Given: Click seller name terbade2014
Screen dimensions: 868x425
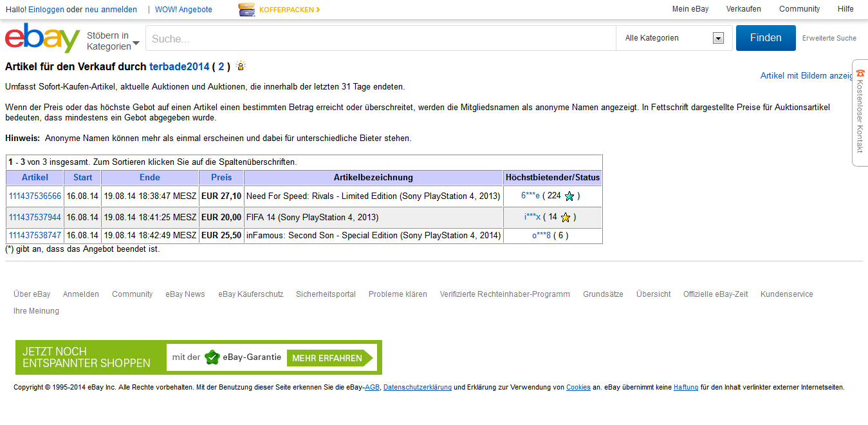Looking at the screenshot, I should [180, 66].
